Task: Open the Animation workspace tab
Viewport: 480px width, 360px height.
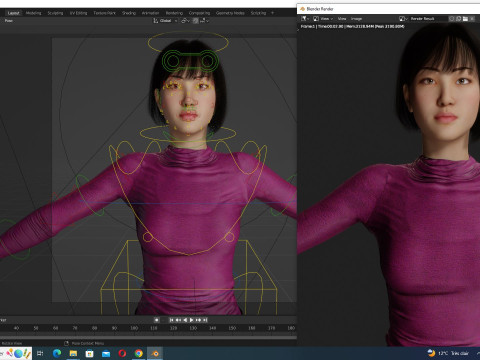Action: coord(150,13)
